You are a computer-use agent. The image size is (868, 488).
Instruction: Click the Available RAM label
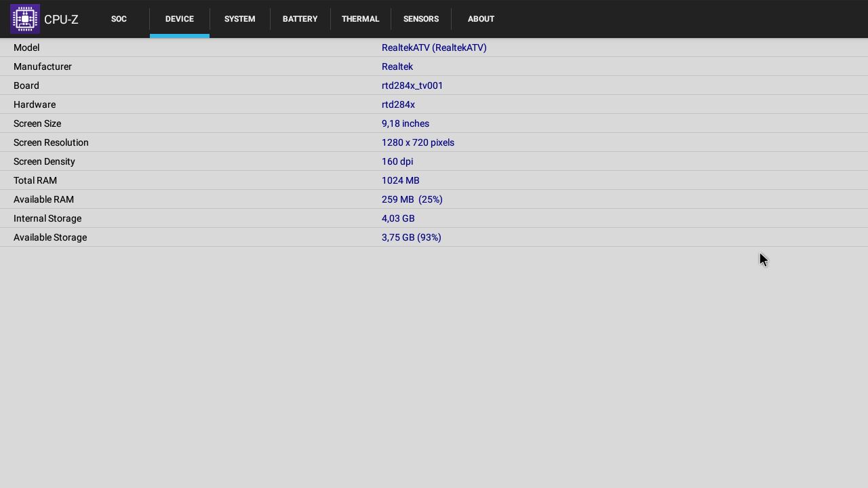click(43, 199)
